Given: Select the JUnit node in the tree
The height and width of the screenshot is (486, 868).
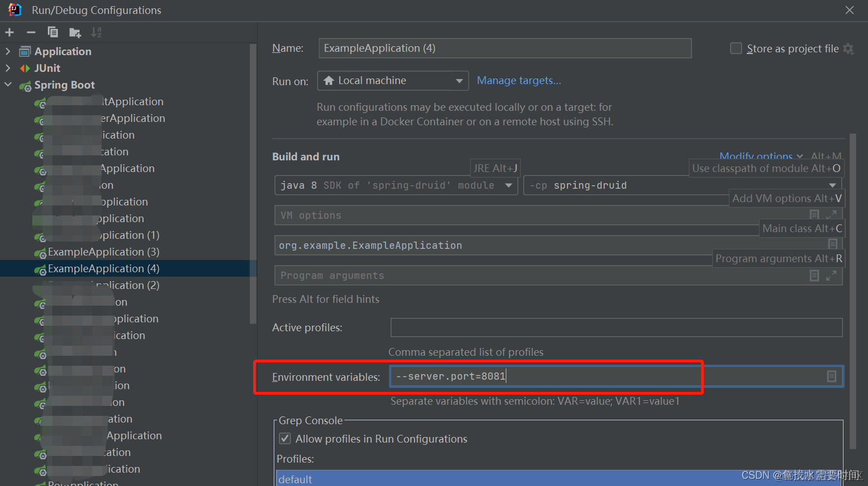Looking at the screenshot, I should pos(47,68).
